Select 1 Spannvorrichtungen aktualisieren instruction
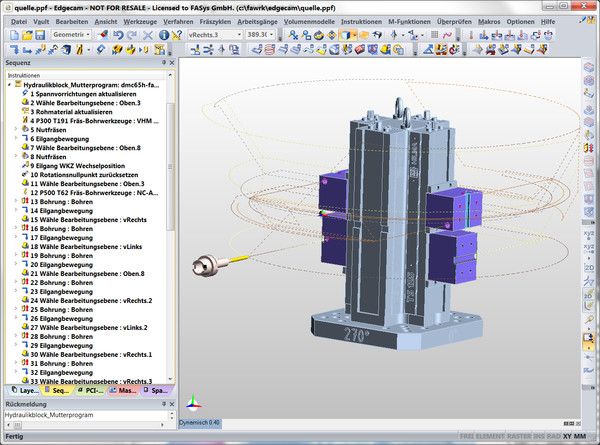The image size is (600, 445). tap(83, 94)
